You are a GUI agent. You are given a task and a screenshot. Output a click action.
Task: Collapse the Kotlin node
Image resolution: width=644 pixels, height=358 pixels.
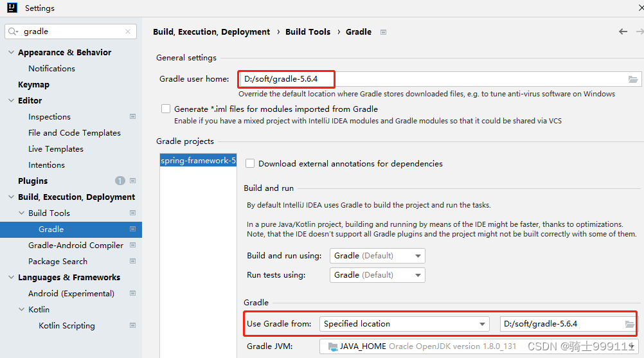tap(21, 309)
